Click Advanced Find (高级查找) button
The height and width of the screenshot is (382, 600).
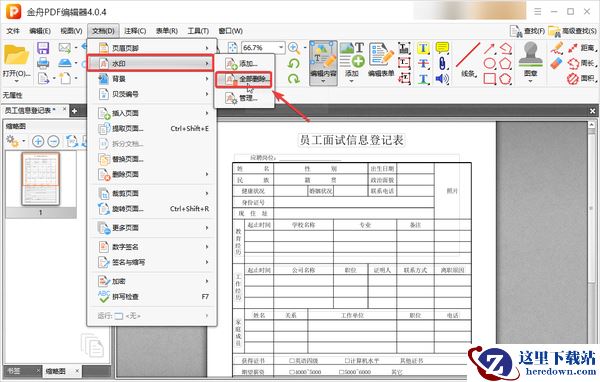pyautogui.click(x=572, y=31)
